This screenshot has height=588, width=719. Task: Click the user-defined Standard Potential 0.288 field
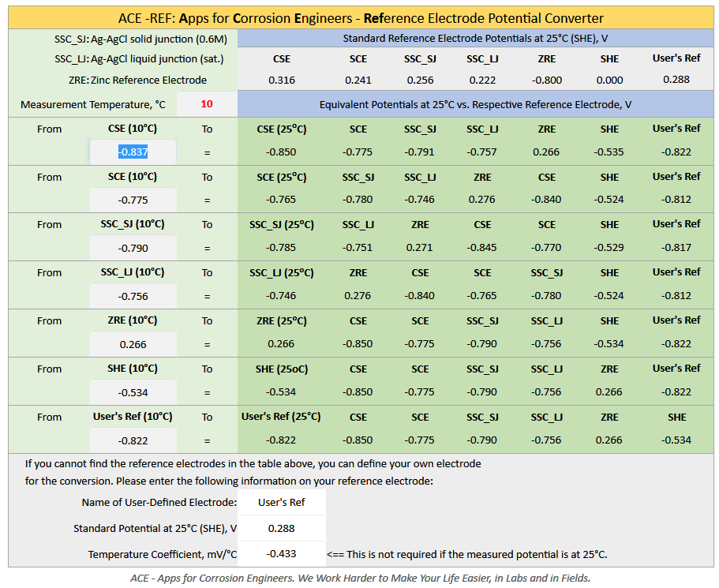click(281, 528)
